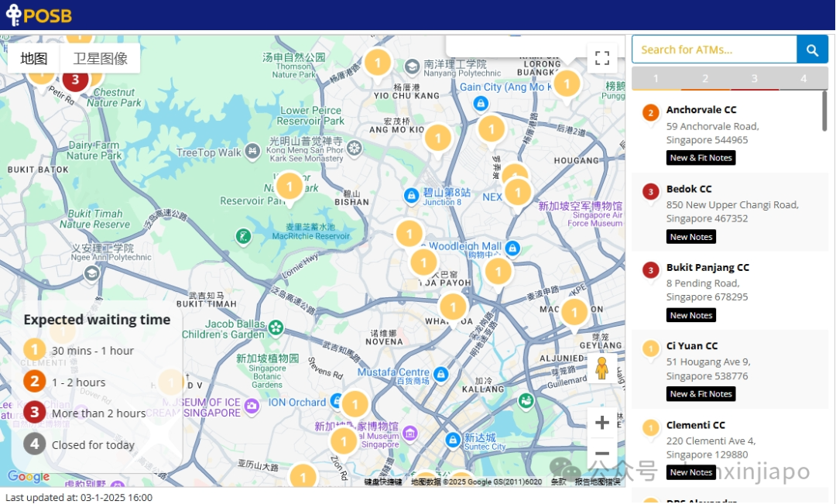Select filter tab 3 in waiting time bar
Viewport: 836px width, 504px height.
(x=754, y=78)
